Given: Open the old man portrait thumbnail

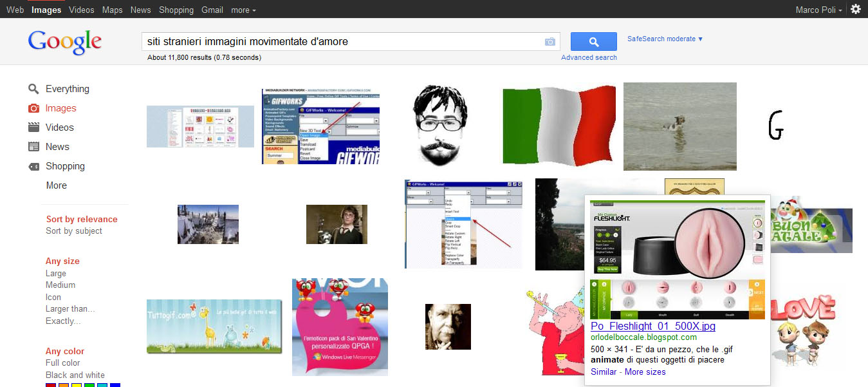Looking at the screenshot, I should pos(448,326).
